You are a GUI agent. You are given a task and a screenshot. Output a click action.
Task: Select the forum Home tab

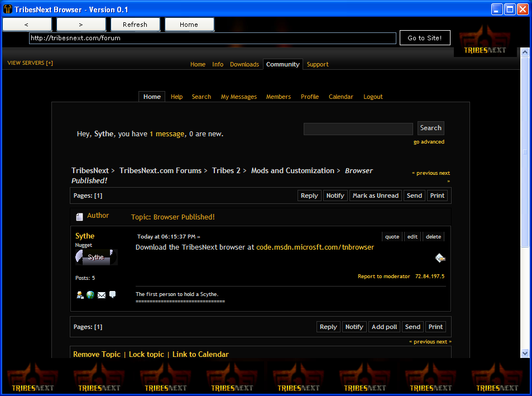point(152,97)
